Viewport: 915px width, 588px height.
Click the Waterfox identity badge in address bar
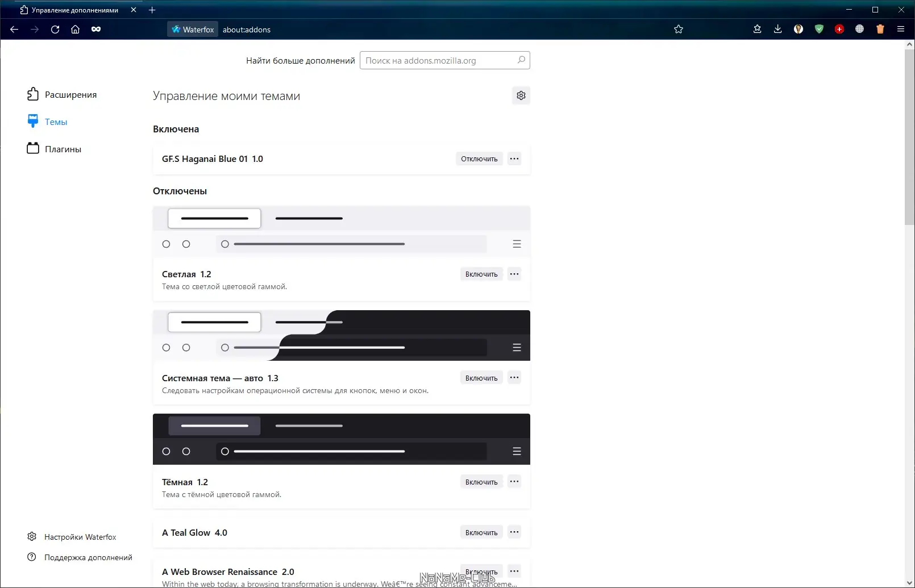point(193,30)
